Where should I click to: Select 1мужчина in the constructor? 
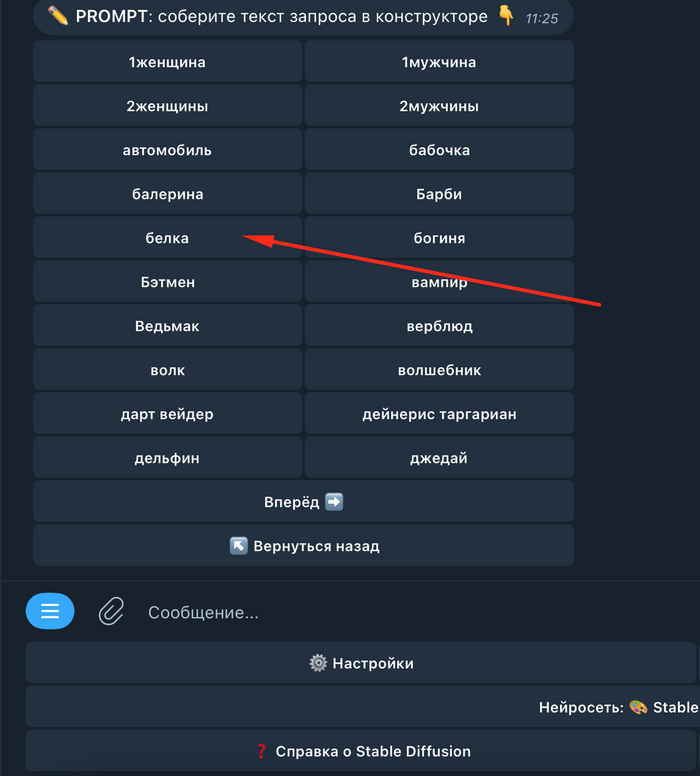[439, 62]
